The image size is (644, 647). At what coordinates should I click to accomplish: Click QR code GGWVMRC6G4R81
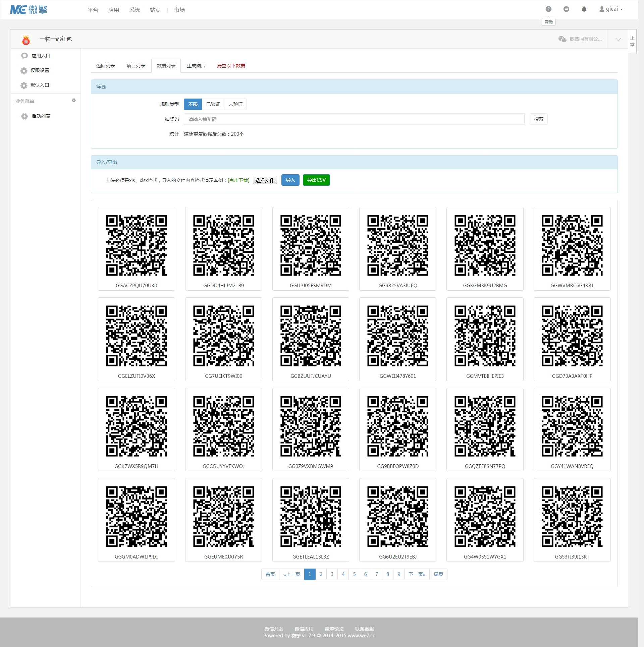click(x=572, y=245)
